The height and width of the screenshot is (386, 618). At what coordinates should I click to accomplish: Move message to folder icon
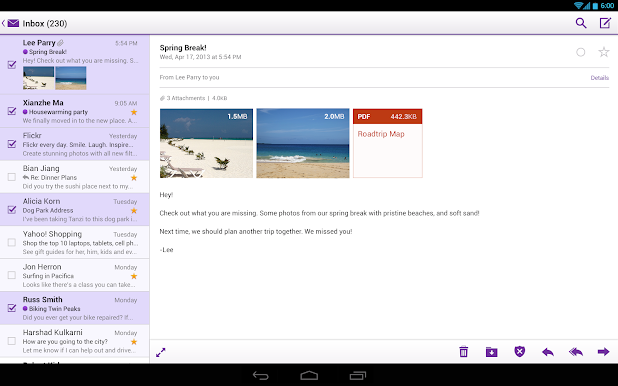coord(491,352)
